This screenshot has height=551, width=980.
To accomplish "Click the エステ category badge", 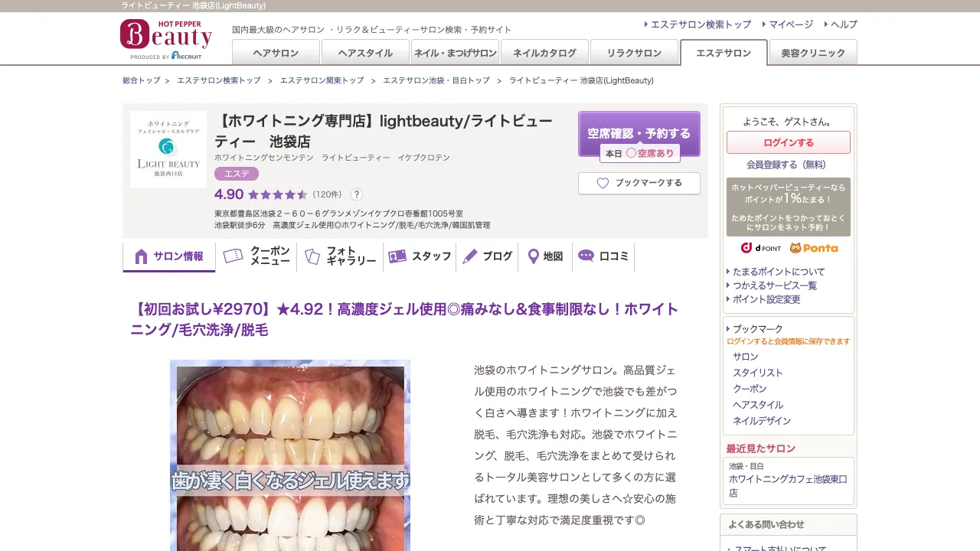I will point(237,174).
